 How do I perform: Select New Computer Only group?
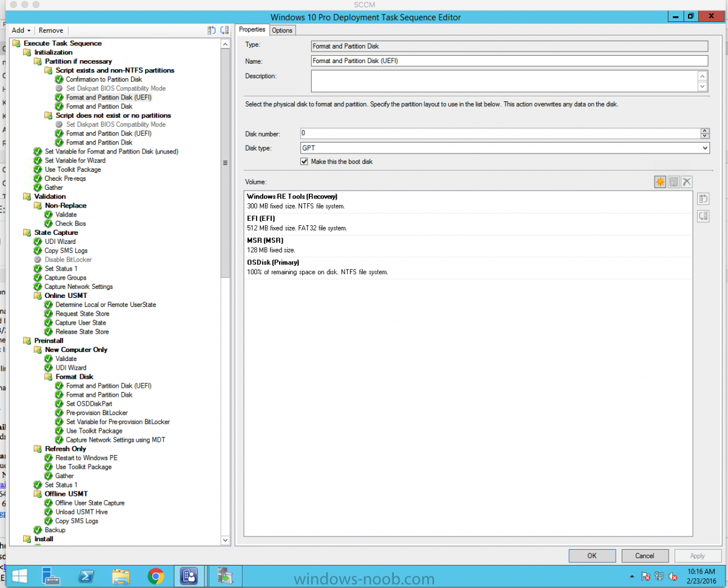point(76,350)
